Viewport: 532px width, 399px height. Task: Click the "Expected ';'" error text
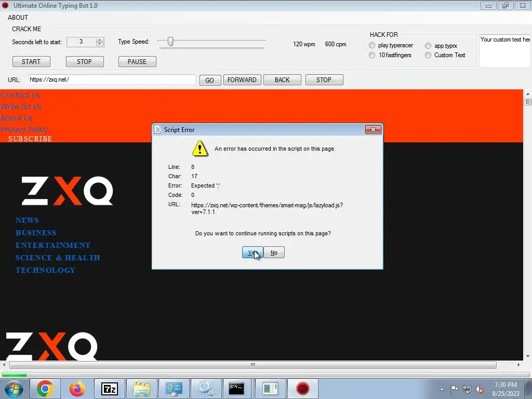(205, 185)
